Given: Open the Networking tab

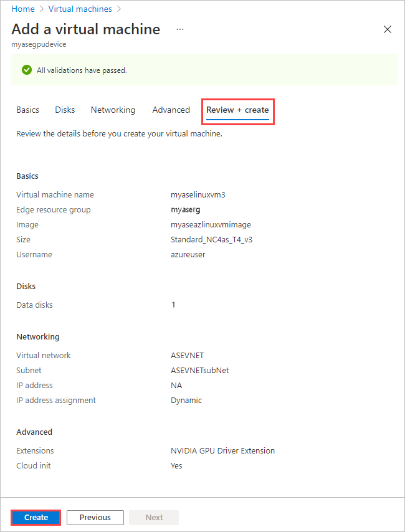Looking at the screenshot, I should (x=113, y=110).
